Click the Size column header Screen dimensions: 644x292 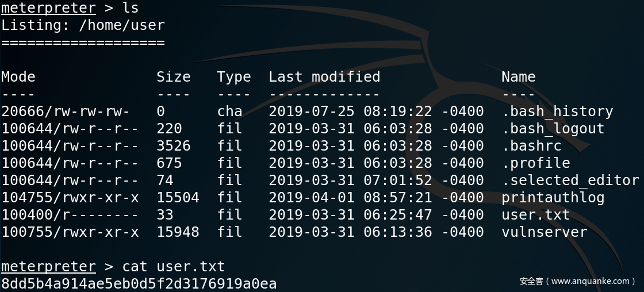pyautogui.click(x=173, y=77)
